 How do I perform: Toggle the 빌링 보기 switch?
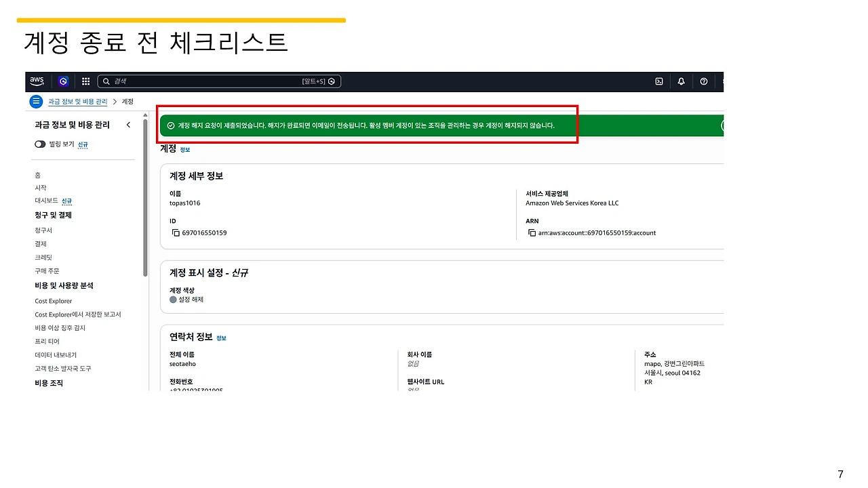(x=40, y=144)
